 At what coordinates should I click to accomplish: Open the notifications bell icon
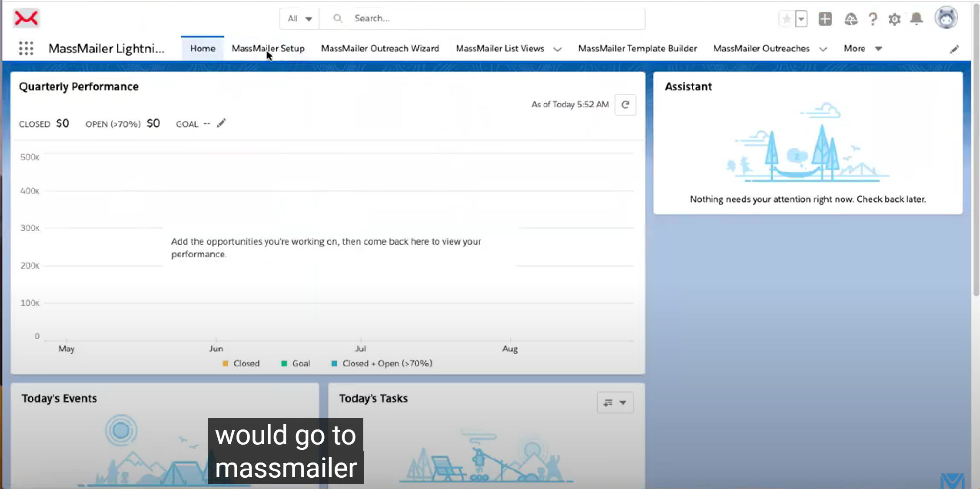(917, 19)
